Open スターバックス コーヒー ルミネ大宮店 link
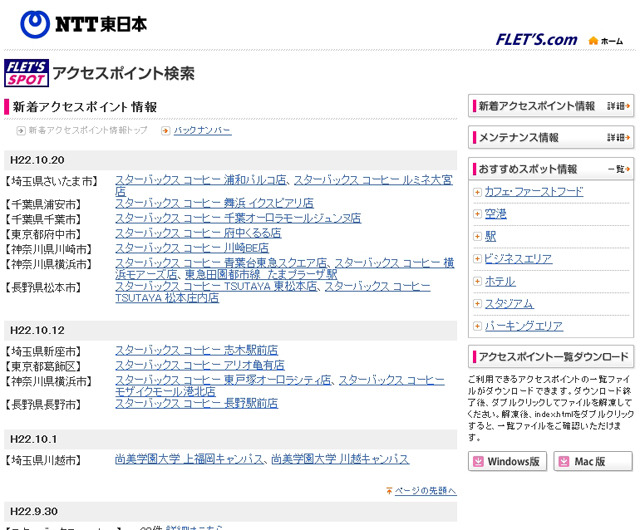The image size is (640, 530). pos(373,180)
